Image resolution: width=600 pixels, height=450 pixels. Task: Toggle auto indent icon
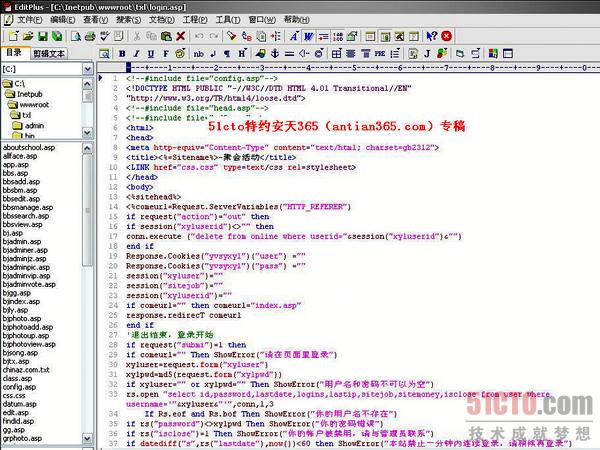[323, 36]
